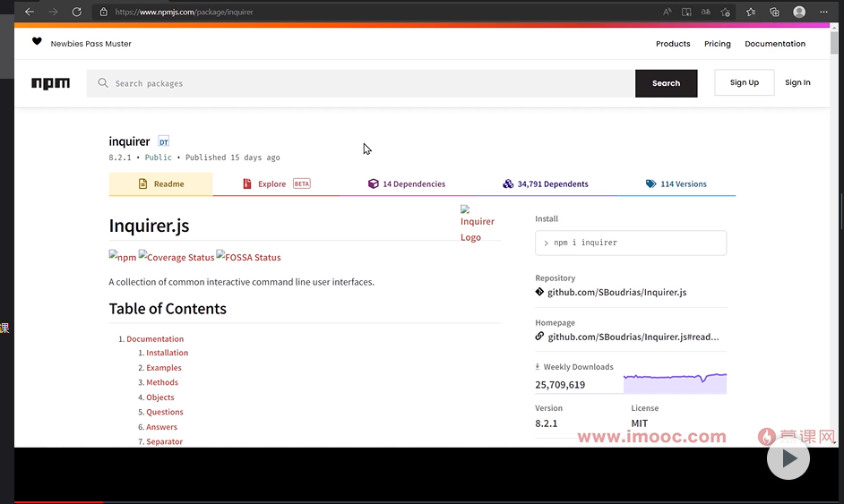
Task: Jump to Questions section
Action: [165, 412]
